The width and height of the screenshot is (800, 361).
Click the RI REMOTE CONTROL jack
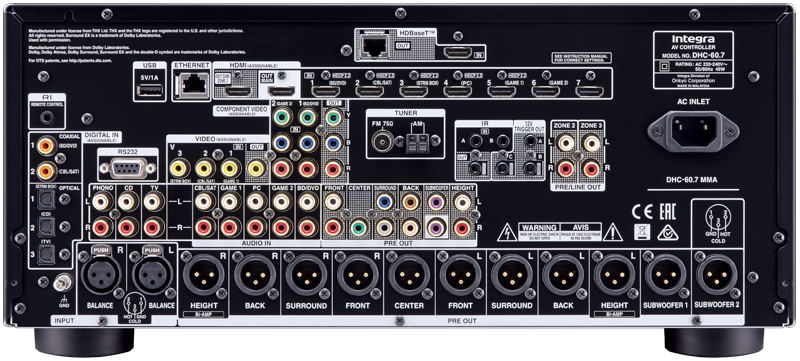coord(47,117)
